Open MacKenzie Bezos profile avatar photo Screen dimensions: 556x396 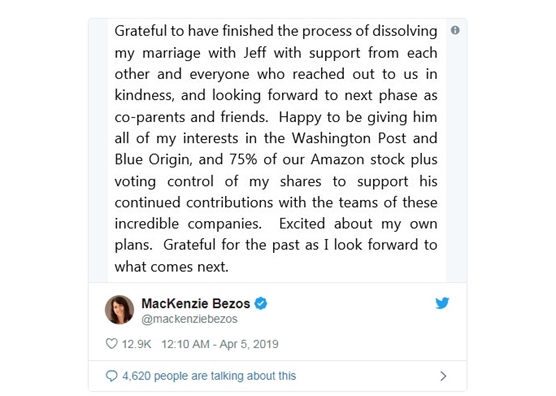(x=119, y=309)
